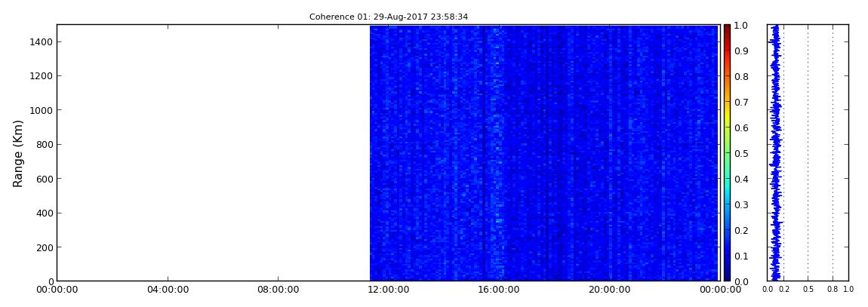This screenshot has width=868, height=307.
Task: Click the profile plot's 0.8 axis label
Action: click(833, 290)
